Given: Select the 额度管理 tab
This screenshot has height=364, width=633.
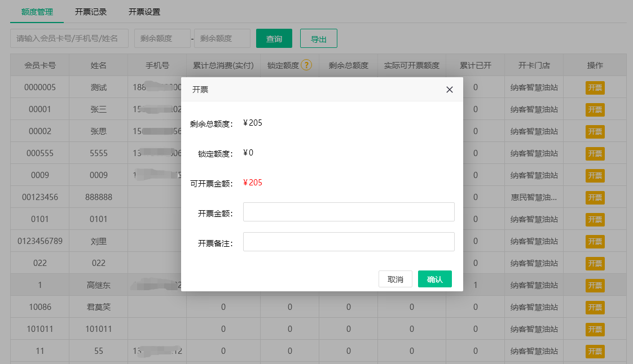Looking at the screenshot, I should (37, 11).
